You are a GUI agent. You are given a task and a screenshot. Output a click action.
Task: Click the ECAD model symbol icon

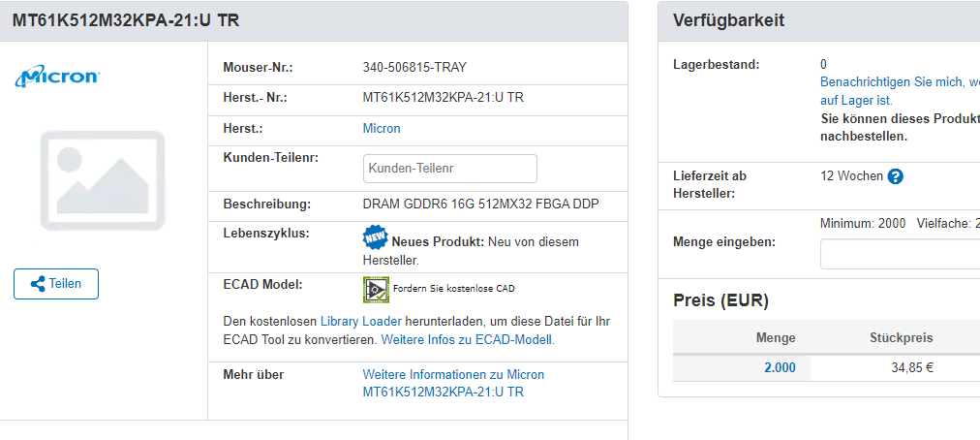[377, 289]
